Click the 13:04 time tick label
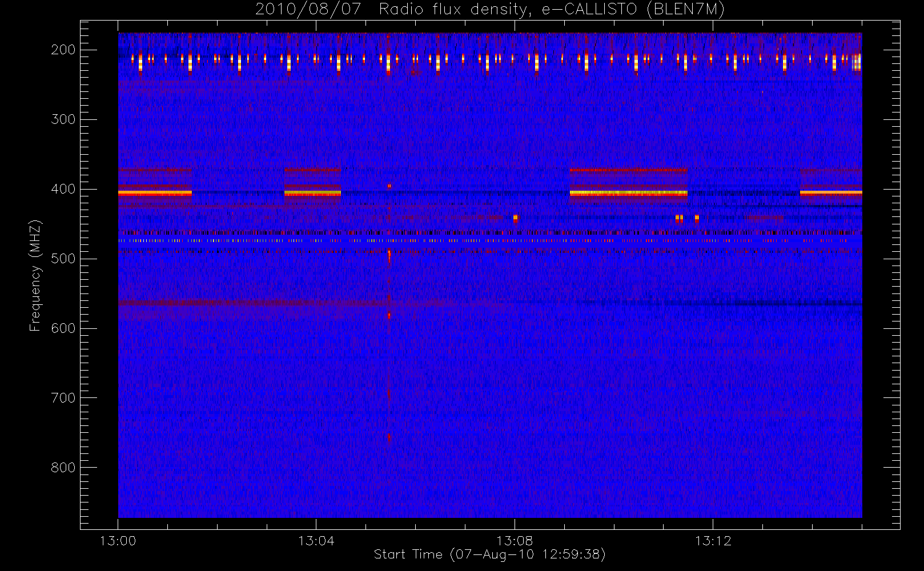Viewport: 924px width, 571px height. click(x=316, y=541)
